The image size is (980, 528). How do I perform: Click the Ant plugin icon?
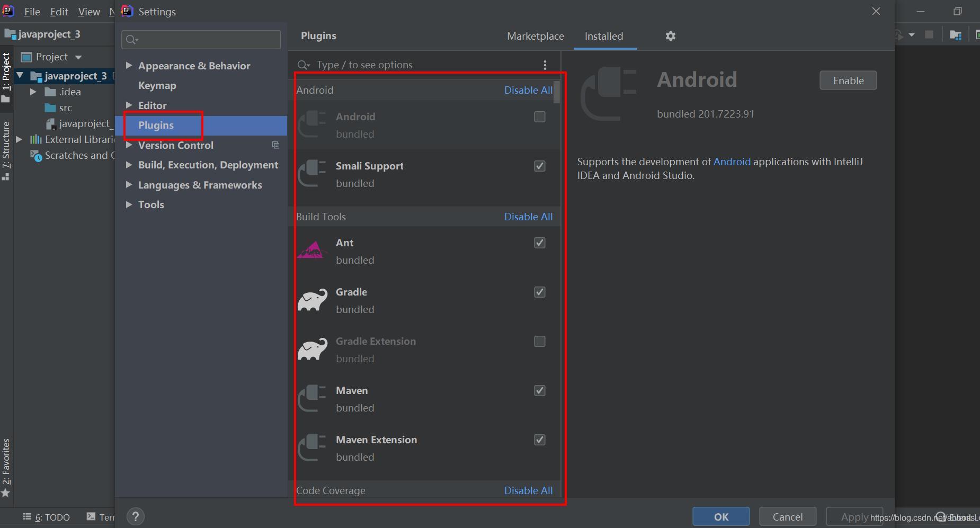311,250
